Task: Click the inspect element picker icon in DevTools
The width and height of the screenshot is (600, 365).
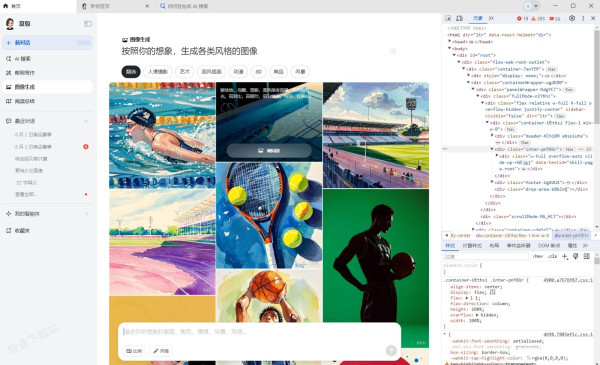Action: pyautogui.click(x=448, y=18)
